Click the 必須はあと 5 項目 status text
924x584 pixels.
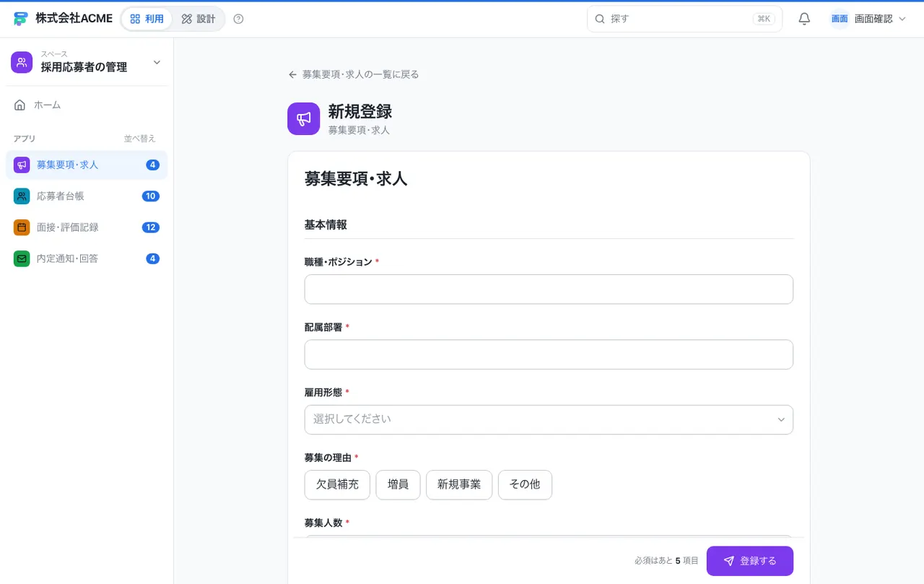[666, 561]
